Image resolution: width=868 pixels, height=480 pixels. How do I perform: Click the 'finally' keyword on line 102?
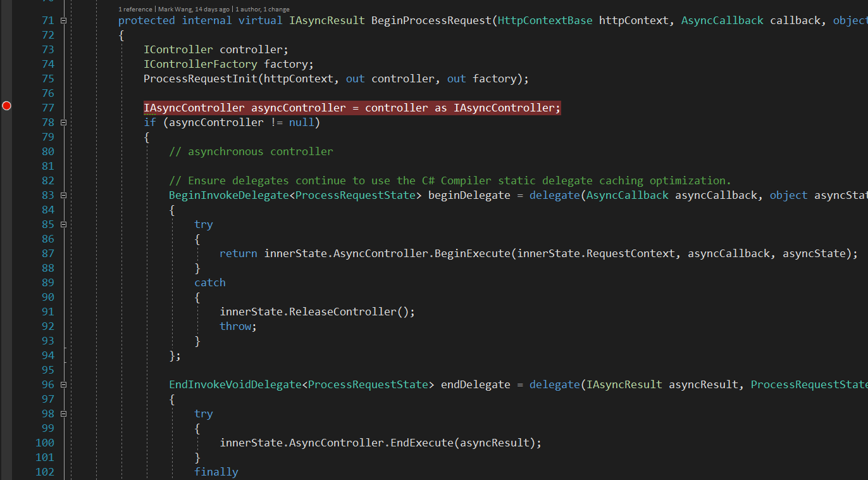point(216,472)
